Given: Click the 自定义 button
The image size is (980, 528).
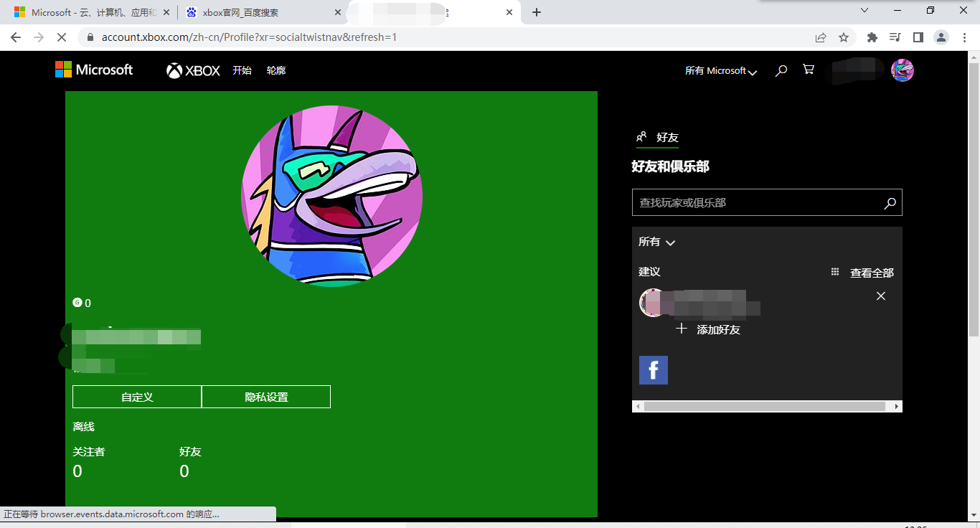Looking at the screenshot, I should click(x=136, y=396).
